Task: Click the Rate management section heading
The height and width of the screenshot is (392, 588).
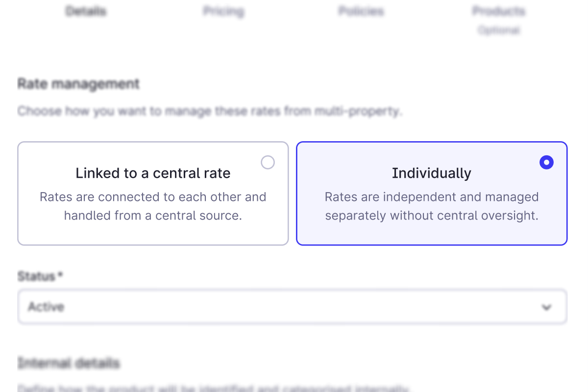Action: click(78, 83)
